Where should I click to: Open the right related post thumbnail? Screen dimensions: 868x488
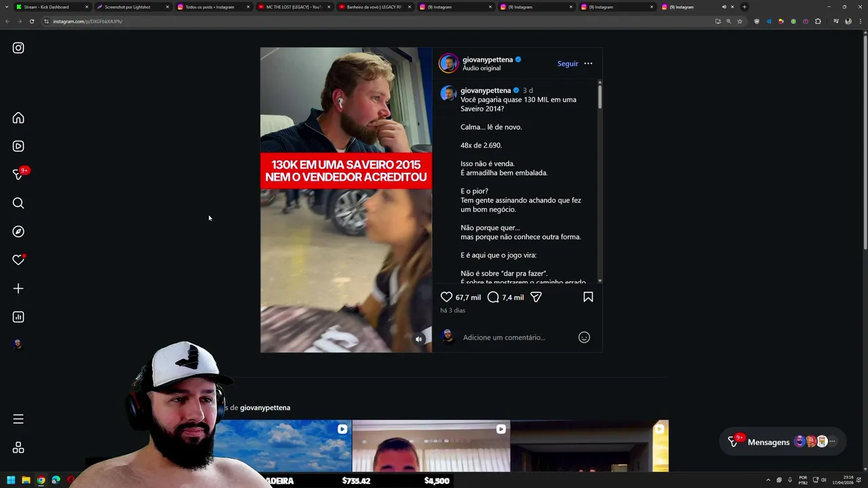click(x=589, y=446)
